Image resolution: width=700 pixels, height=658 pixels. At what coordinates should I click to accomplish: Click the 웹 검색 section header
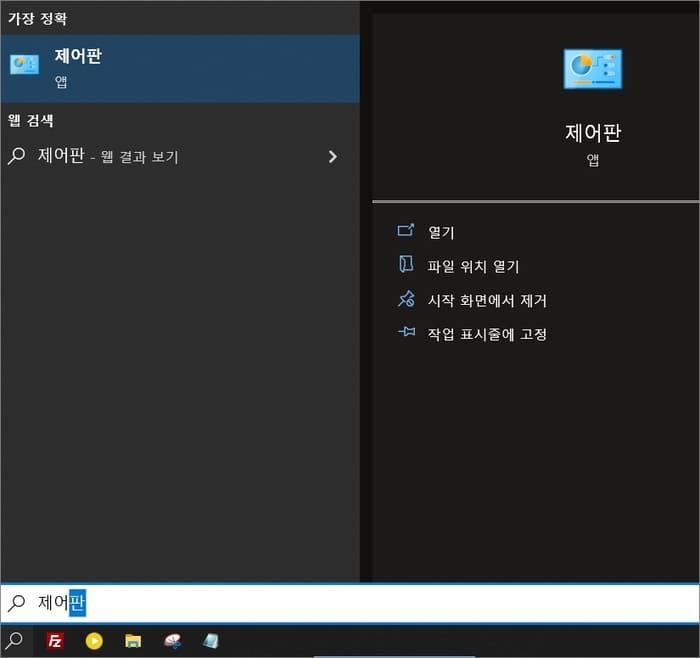pyautogui.click(x=31, y=120)
